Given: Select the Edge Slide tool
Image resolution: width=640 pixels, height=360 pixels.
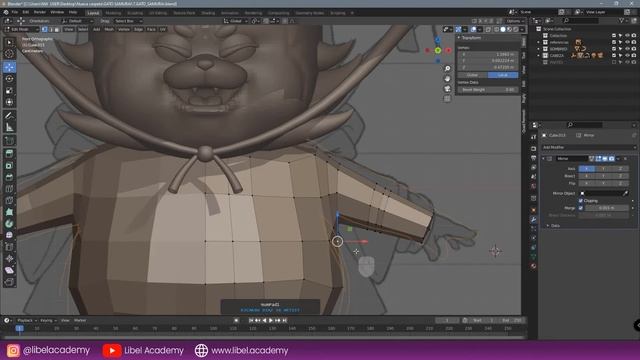Looking at the screenshot, I should point(9,247).
